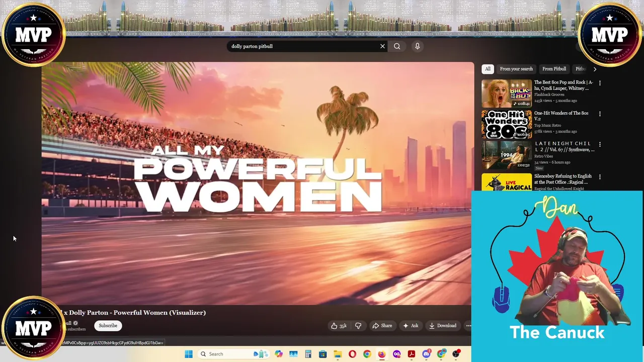Start voice search with the microphone icon
Screen dimensions: 644x362
pyautogui.click(x=417, y=46)
